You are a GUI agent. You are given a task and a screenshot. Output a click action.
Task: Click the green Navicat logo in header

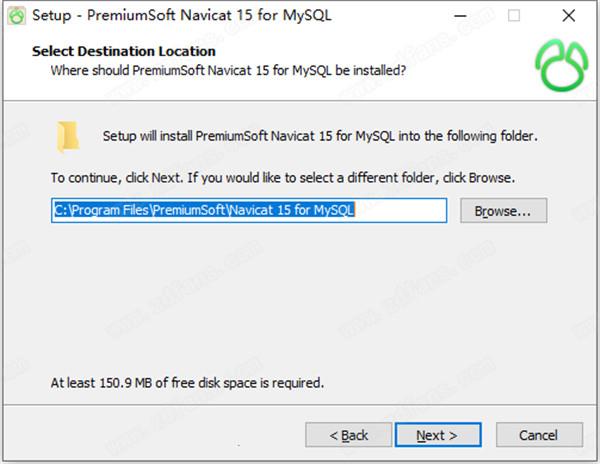click(562, 66)
